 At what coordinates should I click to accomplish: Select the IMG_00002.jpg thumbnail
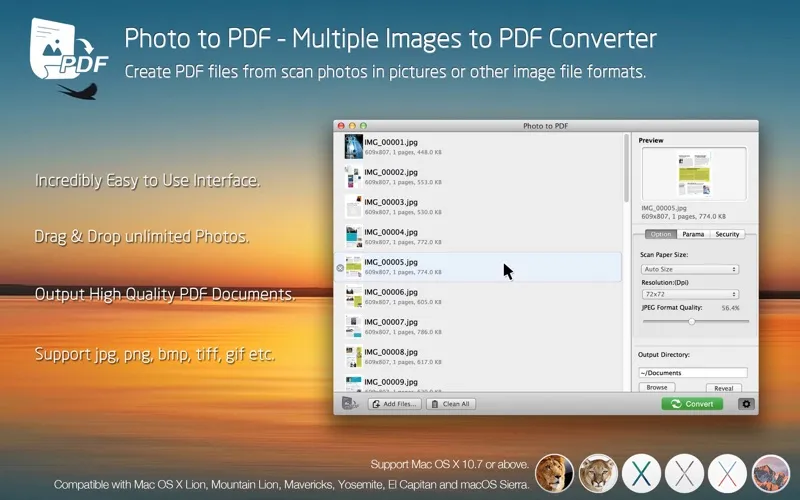(354, 177)
